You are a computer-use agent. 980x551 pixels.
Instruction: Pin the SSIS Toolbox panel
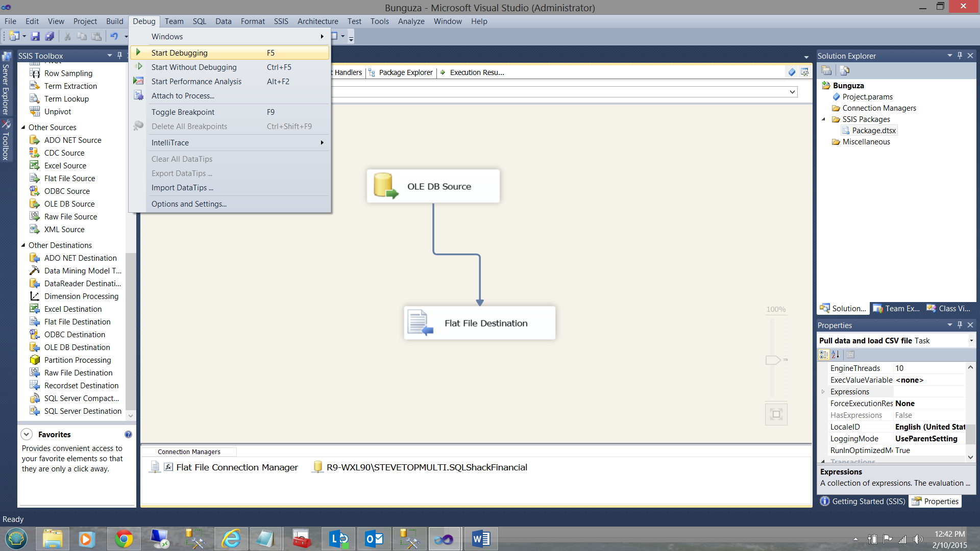[x=119, y=56]
